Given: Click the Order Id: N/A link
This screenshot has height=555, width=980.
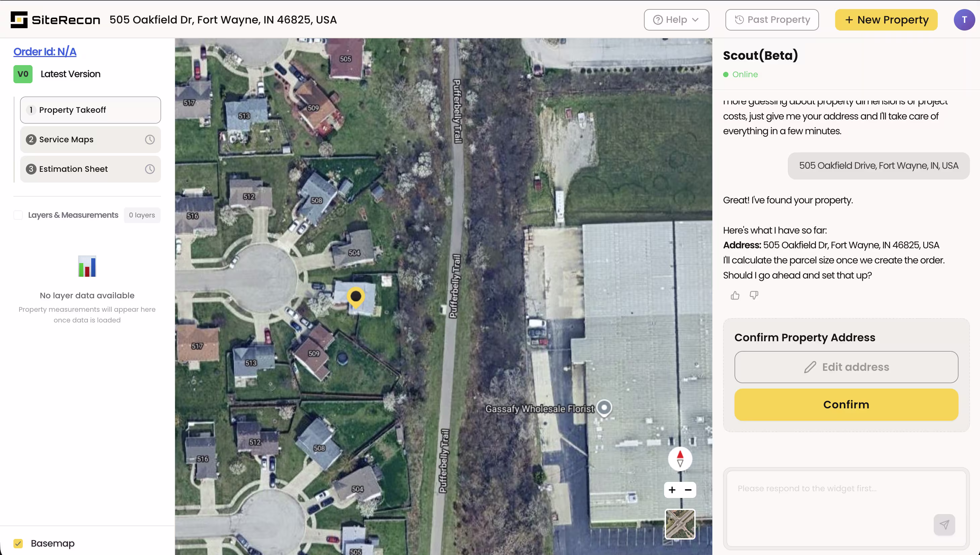Looking at the screenshot, I should pyautogui.click(x=45, y=51).
